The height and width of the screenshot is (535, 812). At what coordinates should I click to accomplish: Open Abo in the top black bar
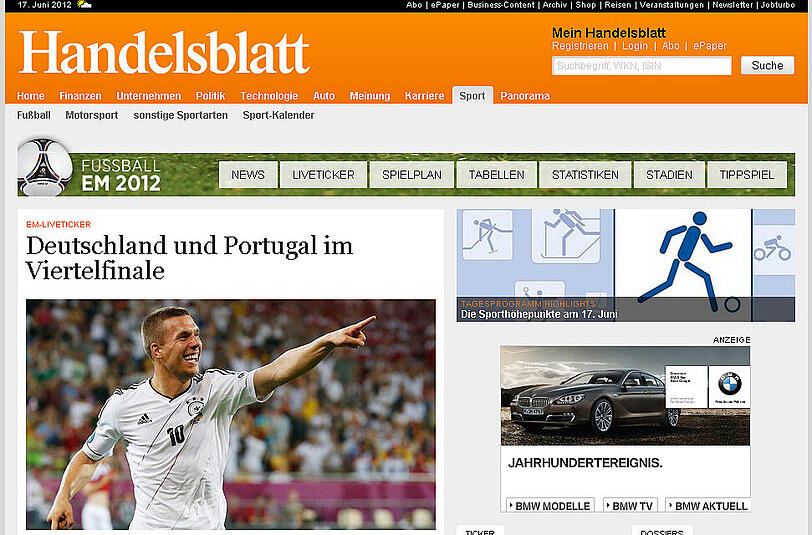click(x=414, y=5)
